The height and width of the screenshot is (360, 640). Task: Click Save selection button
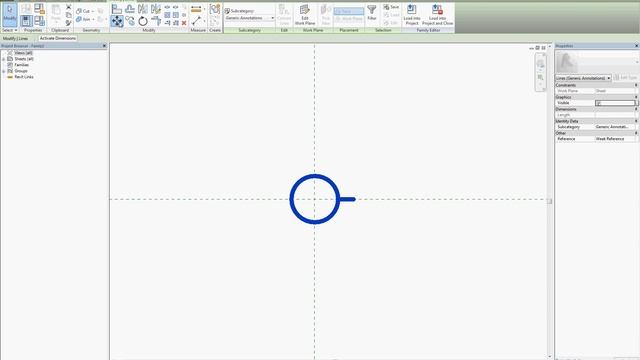[391, 7]
